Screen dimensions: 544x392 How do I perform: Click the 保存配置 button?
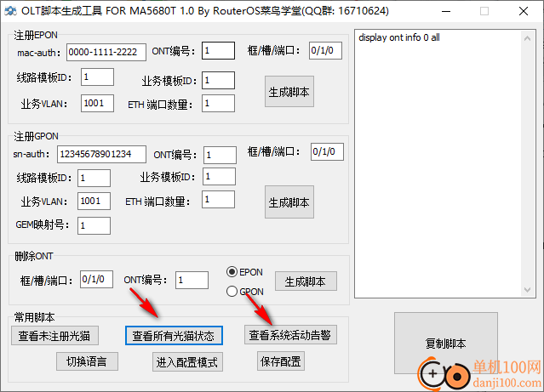(x=281, y=361)
